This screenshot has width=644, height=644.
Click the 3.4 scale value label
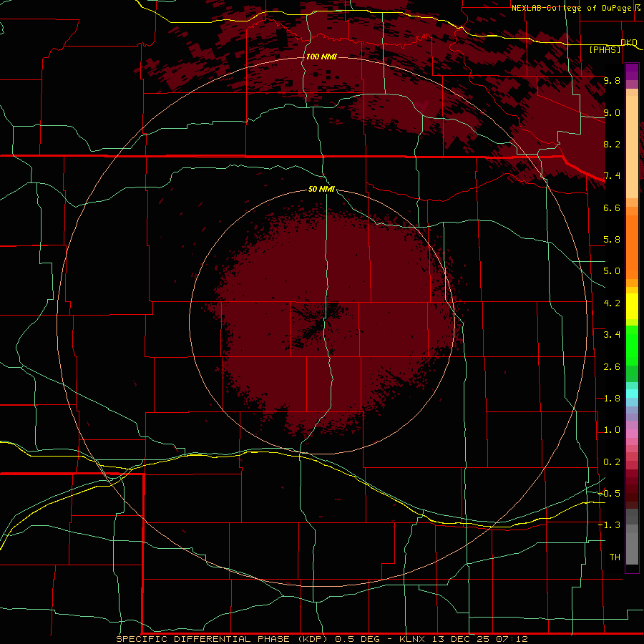612,335
